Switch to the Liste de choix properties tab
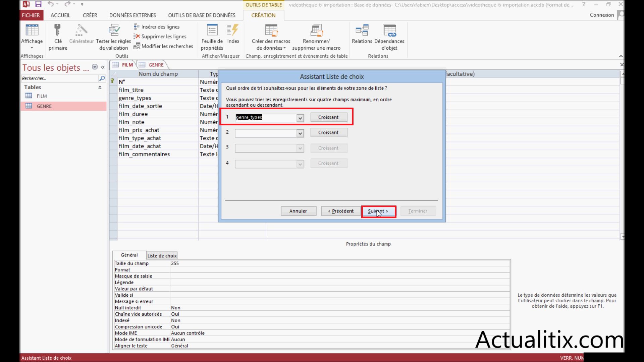Image resolution: width=644 pixels, height=362 pixels. 162,256
